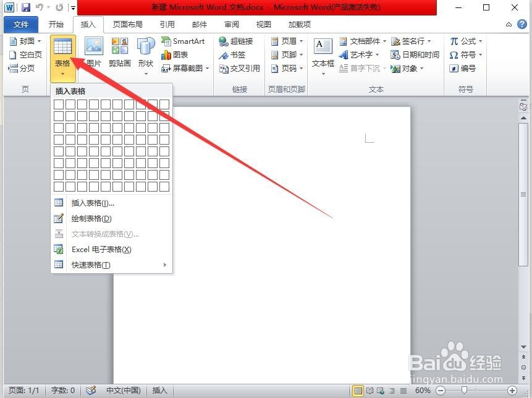This screenshot has height=398, width=532.
Task: Minimize the ribbon with caret button
Action: pos(509,25)
